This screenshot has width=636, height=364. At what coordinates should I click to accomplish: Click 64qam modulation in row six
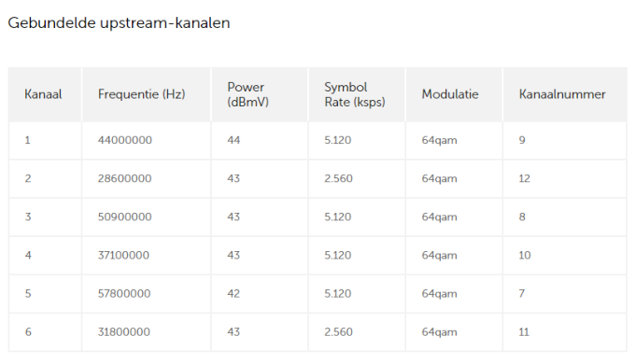[x=439, y=332]
